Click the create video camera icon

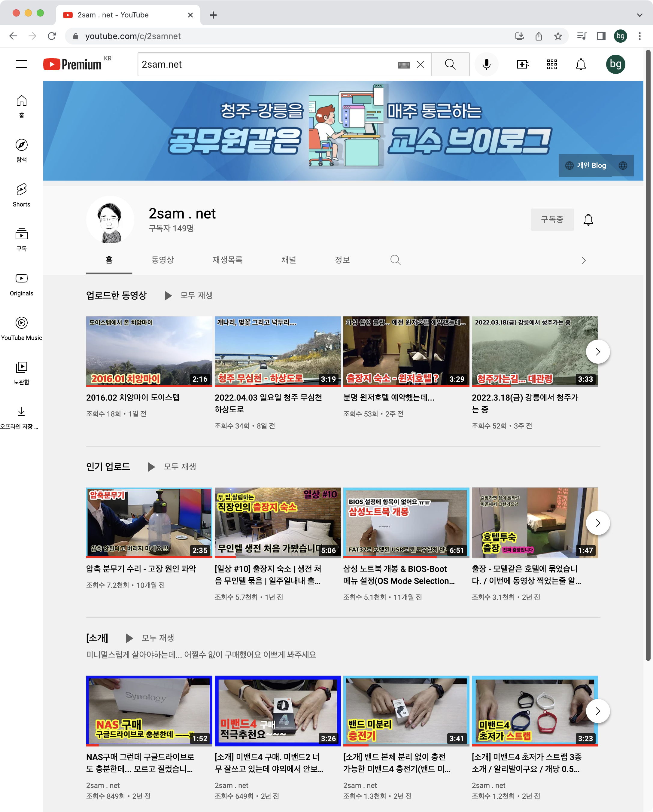[x=523, y=64]
